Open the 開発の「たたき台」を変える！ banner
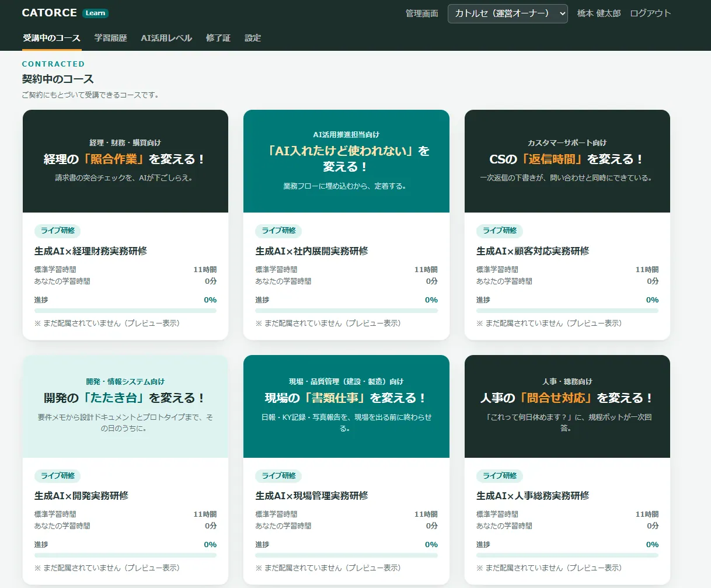 click(x=126, y=406)
